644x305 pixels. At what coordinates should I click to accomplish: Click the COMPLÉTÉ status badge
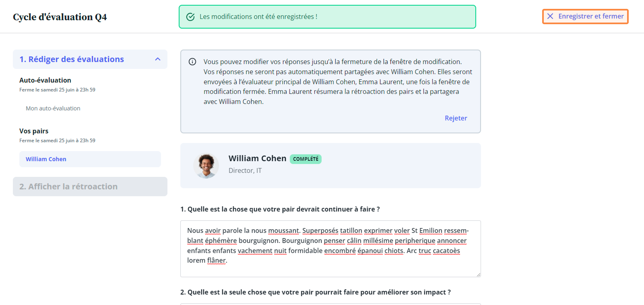coord(305,159)
